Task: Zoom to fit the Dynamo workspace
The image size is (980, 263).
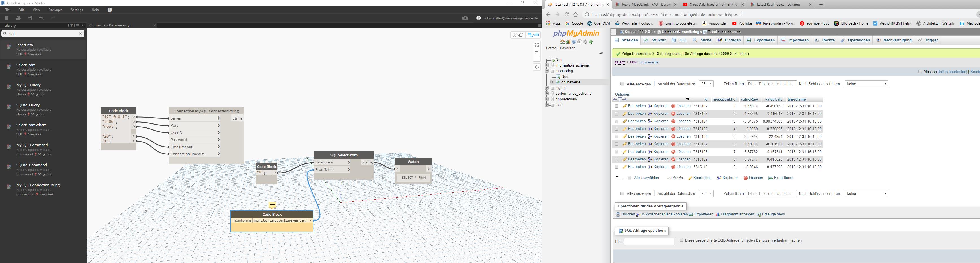Action: tap(537, 45)
